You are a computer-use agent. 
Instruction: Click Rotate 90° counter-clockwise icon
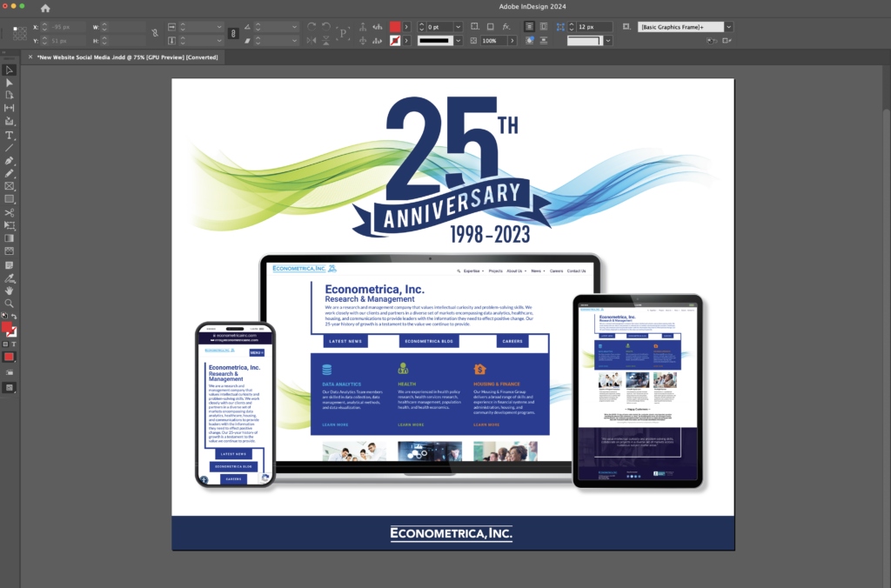(x=326, y=27)
